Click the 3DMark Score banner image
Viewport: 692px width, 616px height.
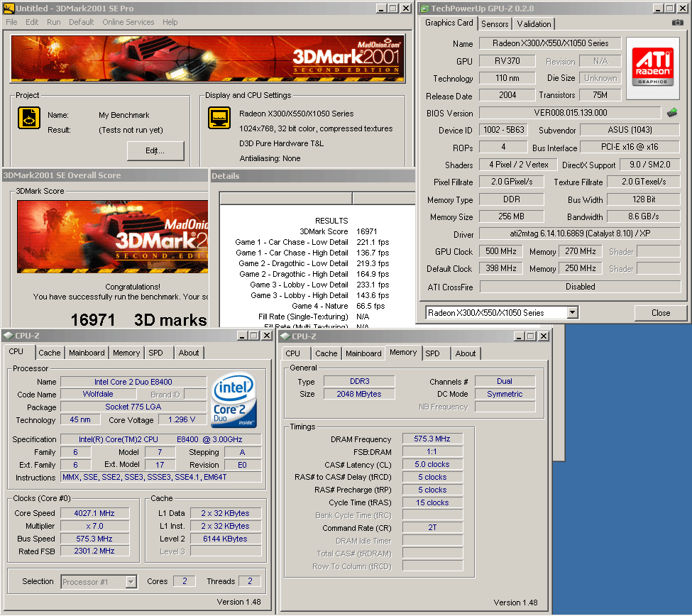112,236
